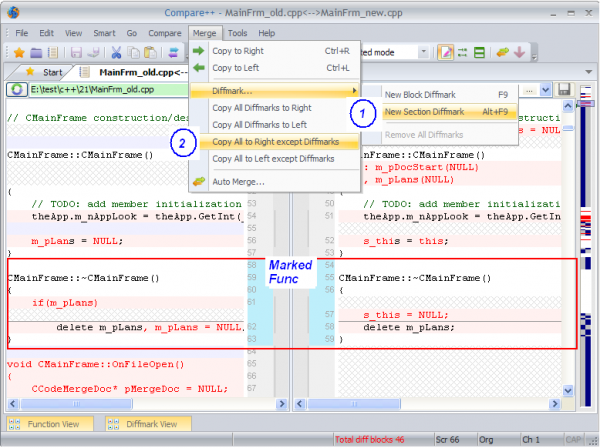This screenshot has height=448, width=600.
Task: Click the open folder toolbar icon
Action: [36, 52]
